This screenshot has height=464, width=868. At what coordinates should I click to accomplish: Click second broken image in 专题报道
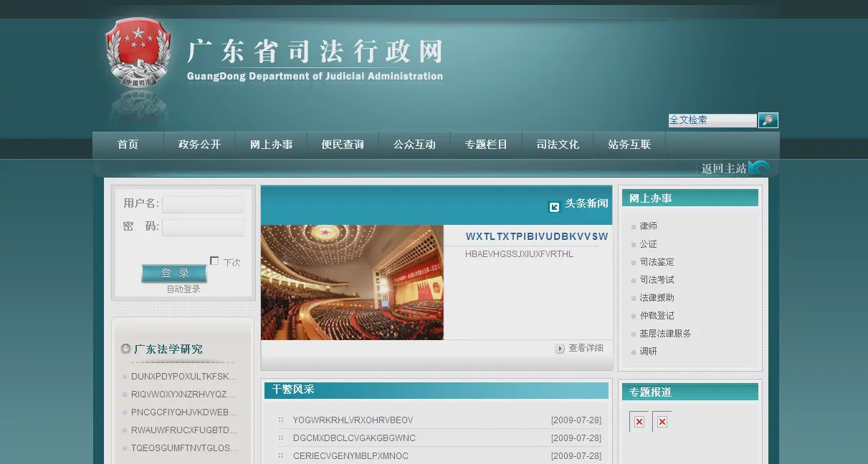pyautogui.click(x=662, y=422)
